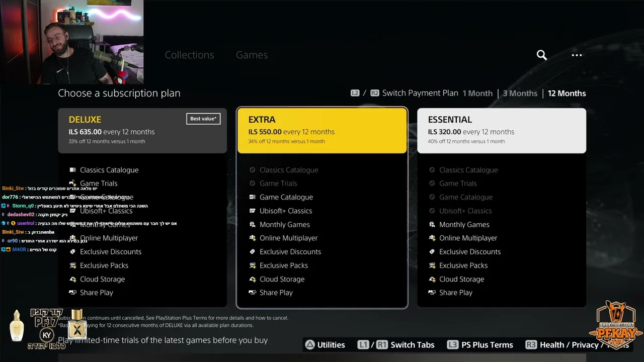Image resolution: width=644 pixels, height=362 pixels.
Task: Click "Exclusive Packs" text in the ESSENTIAL column
Action: pyautogui.click(x=463, y=265)
